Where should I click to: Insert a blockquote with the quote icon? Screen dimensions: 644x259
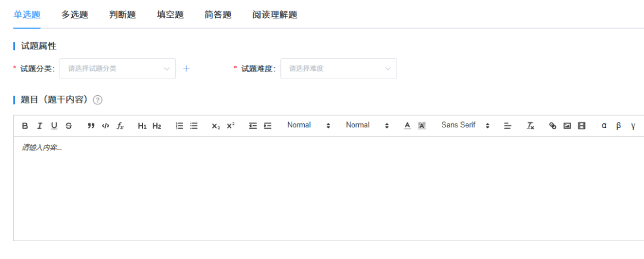click(91, 126)
